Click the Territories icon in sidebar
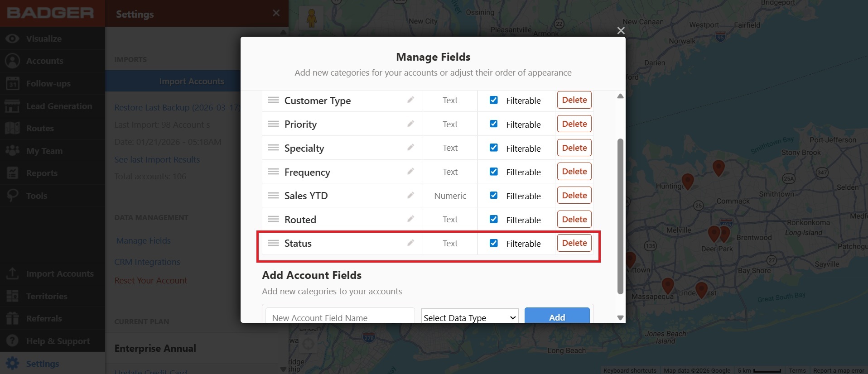Screen dimensions: 868x374 pos(12,296)
